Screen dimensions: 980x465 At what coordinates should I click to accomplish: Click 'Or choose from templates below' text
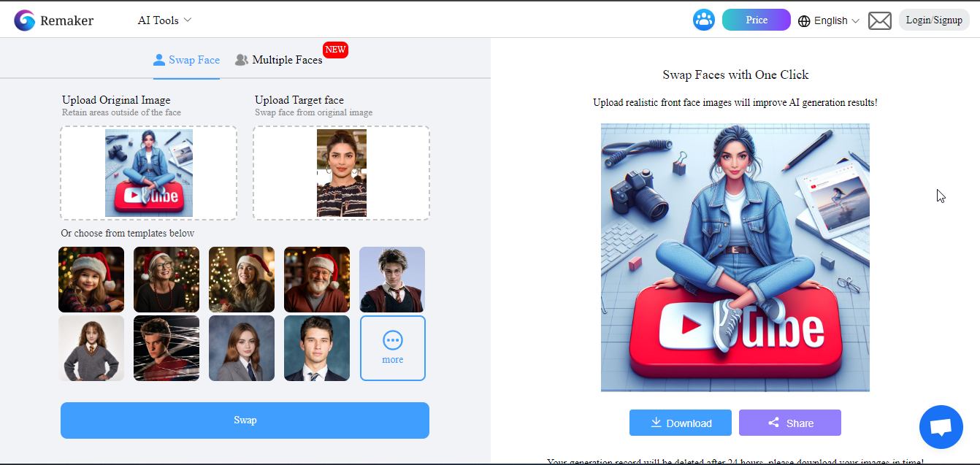128,234
